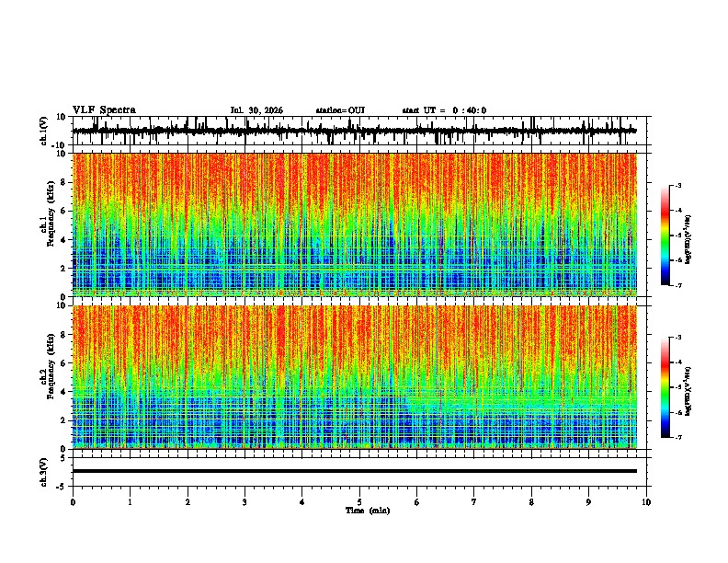Click the "ch.3(V)" axis label

44,472
